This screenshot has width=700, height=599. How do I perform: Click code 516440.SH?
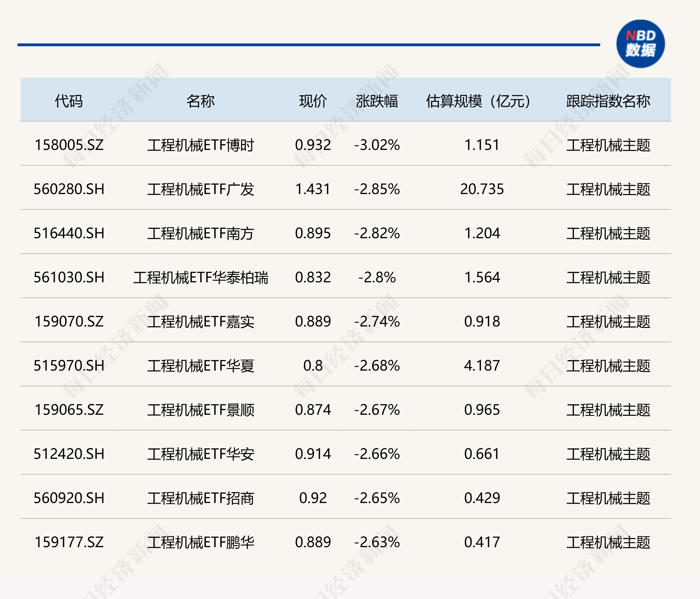[69, 233]
